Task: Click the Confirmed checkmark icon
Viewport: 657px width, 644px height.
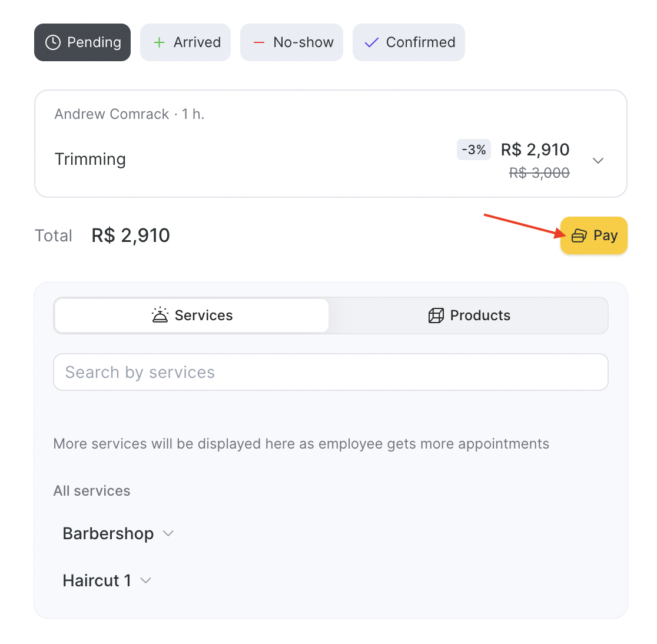Action: tap(371, 42)
